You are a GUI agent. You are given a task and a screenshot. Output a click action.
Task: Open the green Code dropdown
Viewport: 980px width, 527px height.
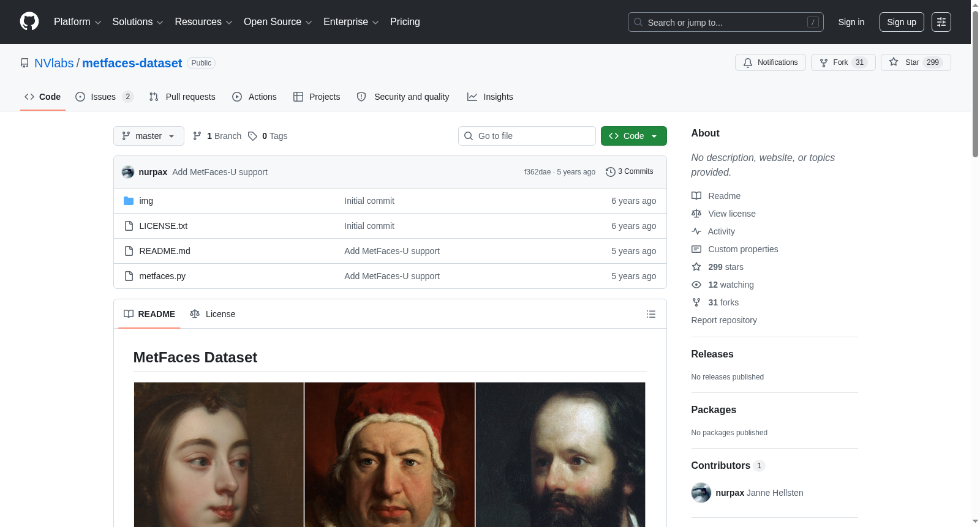tap(633, 136)
